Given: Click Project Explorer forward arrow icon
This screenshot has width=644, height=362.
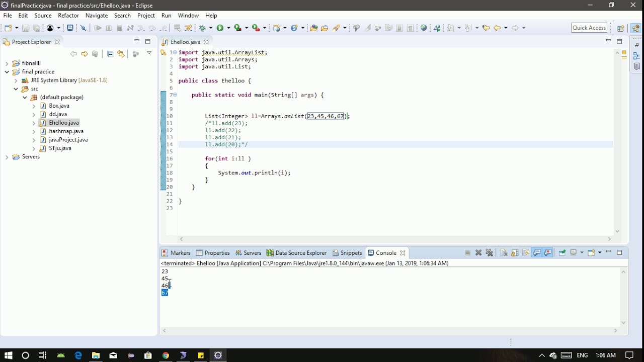Looking at the screenshot, I should coord(85,54).
